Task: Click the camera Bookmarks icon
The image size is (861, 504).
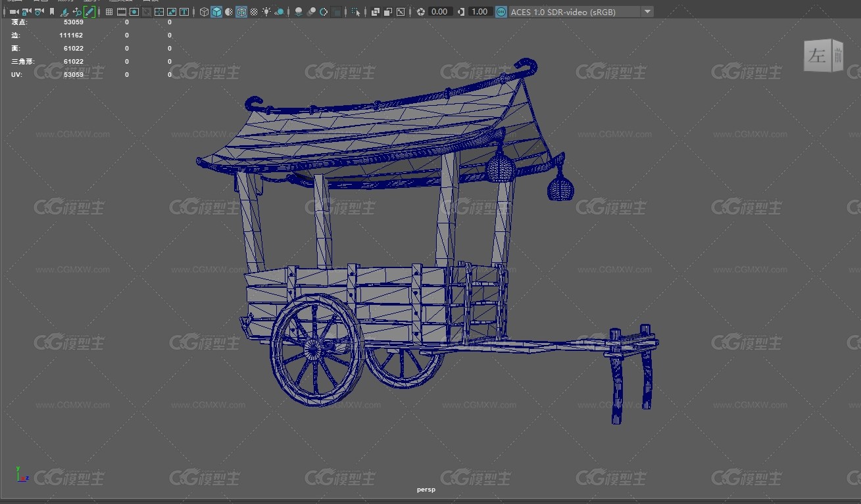Action: click(x=52, y=12)
